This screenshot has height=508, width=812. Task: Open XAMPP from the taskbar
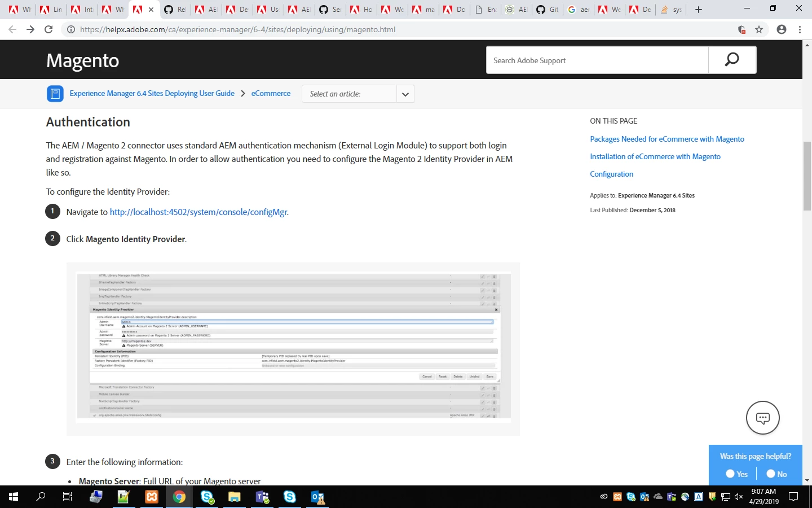[152, 497]
